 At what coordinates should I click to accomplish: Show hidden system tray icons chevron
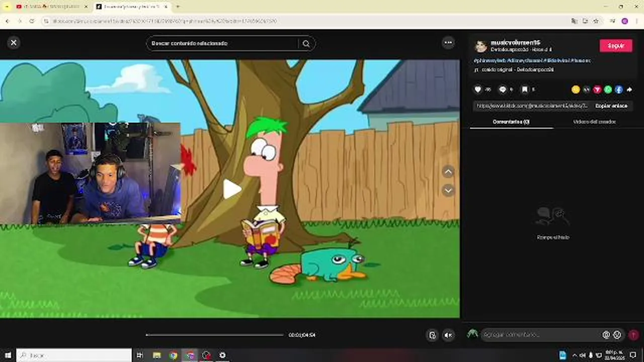[x=575, y=355]
